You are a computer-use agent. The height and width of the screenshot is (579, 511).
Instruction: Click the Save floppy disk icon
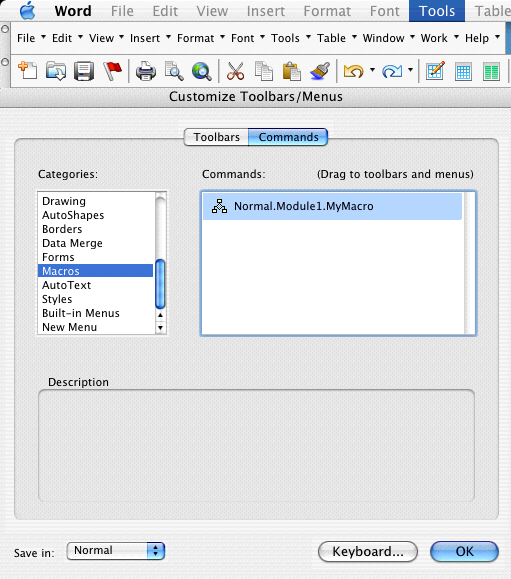click(84, 71)
